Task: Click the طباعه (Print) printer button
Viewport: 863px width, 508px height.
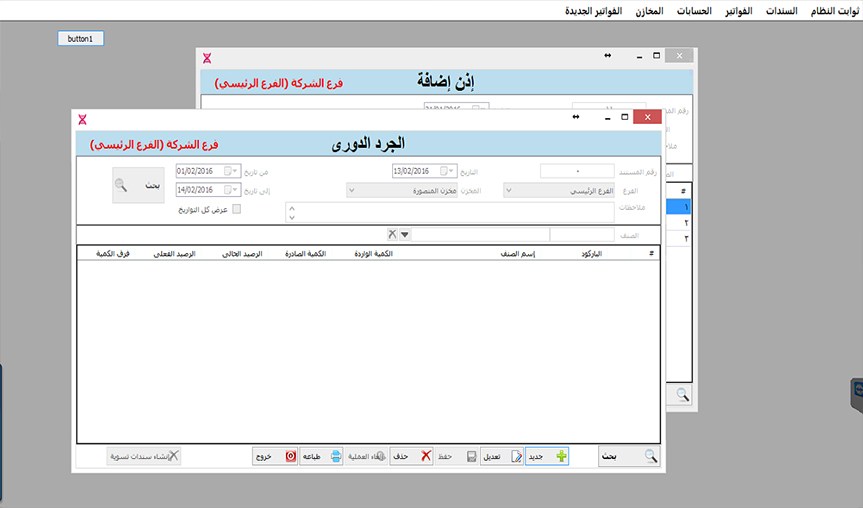Action: coord(323,456)
